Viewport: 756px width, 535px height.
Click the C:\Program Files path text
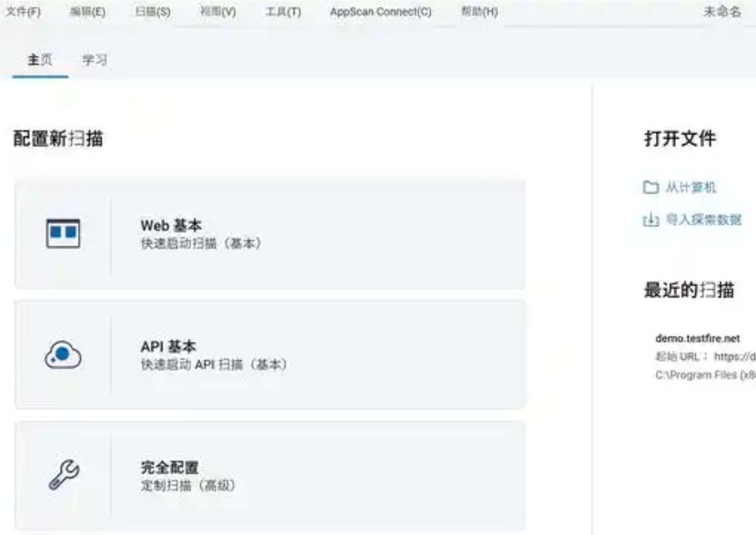point(705,375)
